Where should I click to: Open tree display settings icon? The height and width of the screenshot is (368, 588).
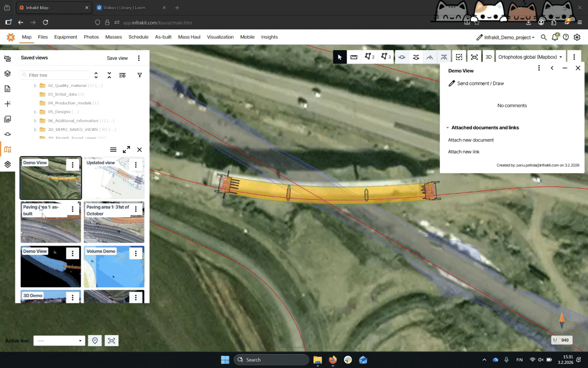click(x=122, y=75)
